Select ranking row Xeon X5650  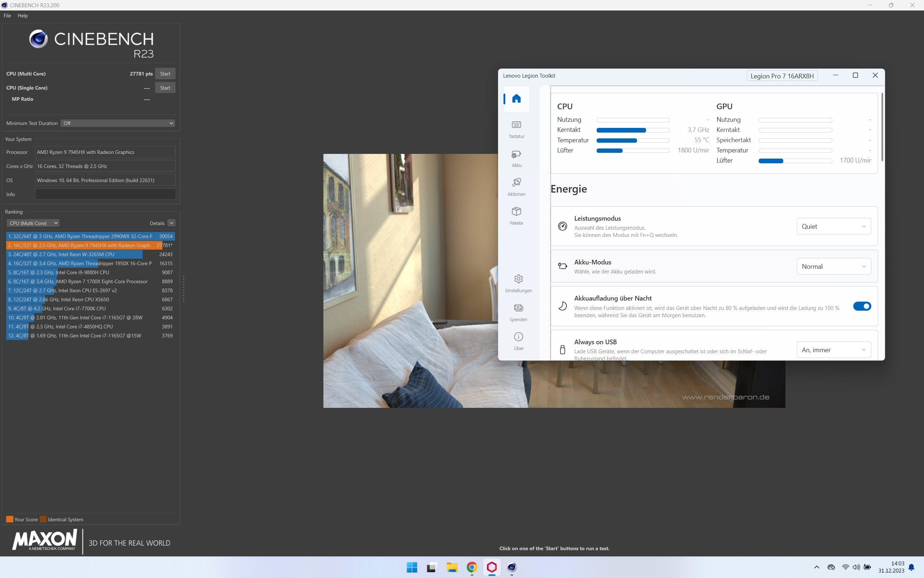click(91, 300)
